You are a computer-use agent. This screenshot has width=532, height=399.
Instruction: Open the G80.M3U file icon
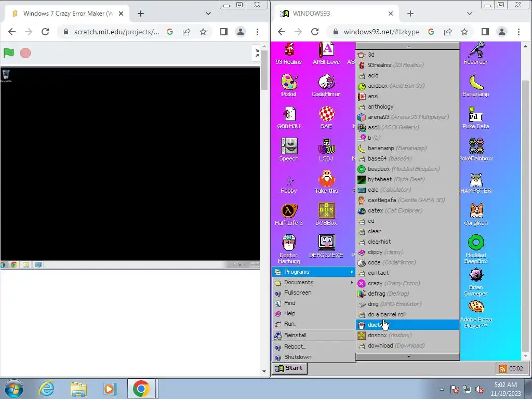click(x=289, y=118)
